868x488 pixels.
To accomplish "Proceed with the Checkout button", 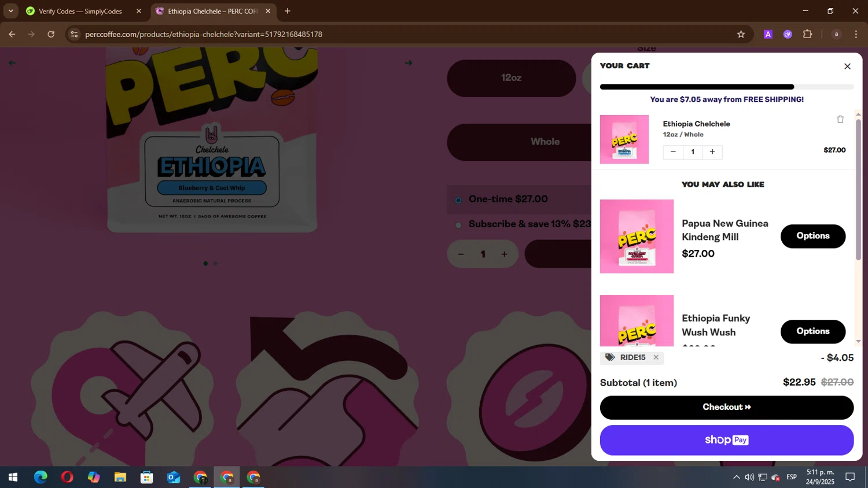I will tap(727, 407).
